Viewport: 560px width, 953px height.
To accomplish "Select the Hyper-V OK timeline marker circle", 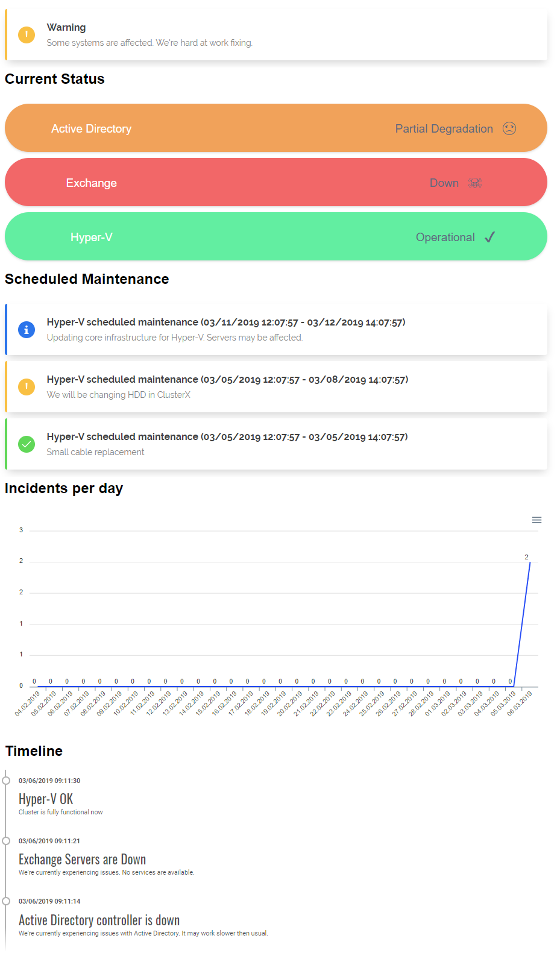I will pyautogui.click(x=6, y=780).
